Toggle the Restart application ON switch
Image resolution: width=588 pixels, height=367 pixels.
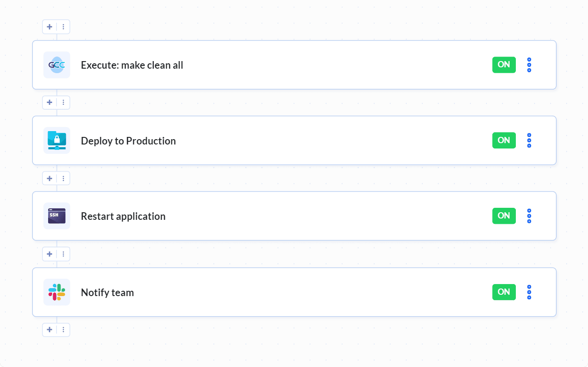(504, 216)
